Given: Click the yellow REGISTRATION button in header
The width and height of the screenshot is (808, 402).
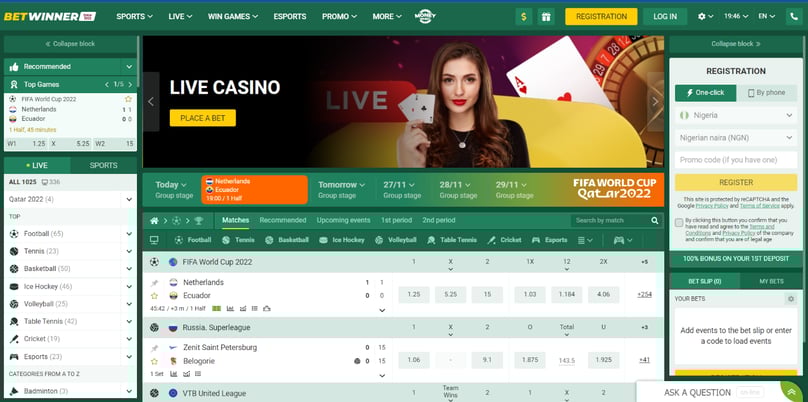Looking at the screenshot, I should pyautogui.click(x=601, y=16).
